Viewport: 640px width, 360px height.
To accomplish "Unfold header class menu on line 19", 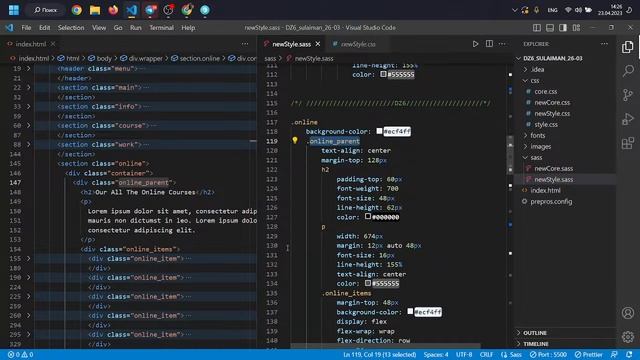I will coord(29,69).
